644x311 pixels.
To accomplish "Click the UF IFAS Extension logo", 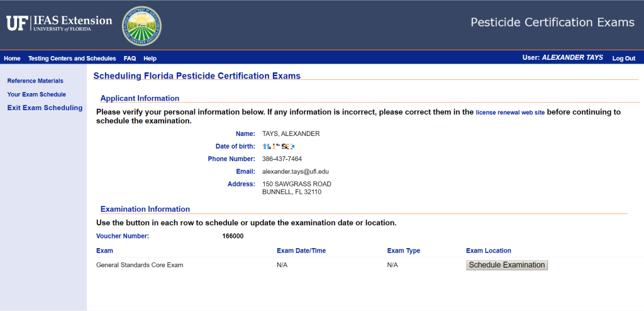I will click(59, 24).
